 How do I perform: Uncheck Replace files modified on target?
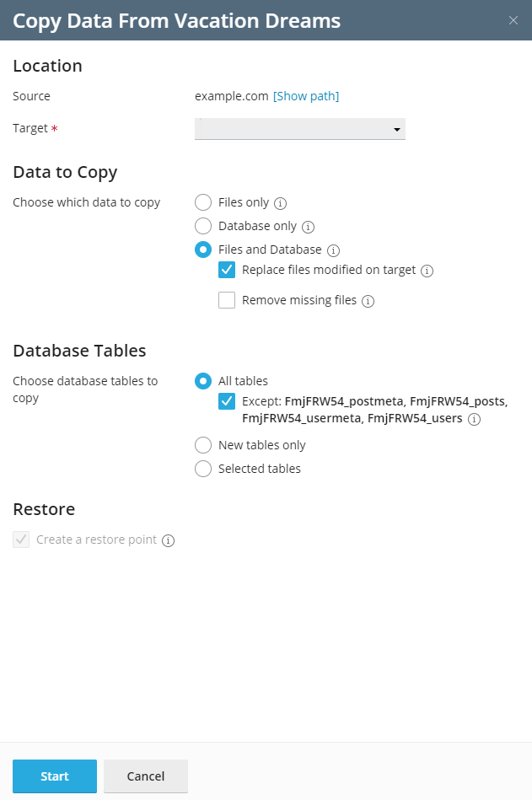coord(227,270)
